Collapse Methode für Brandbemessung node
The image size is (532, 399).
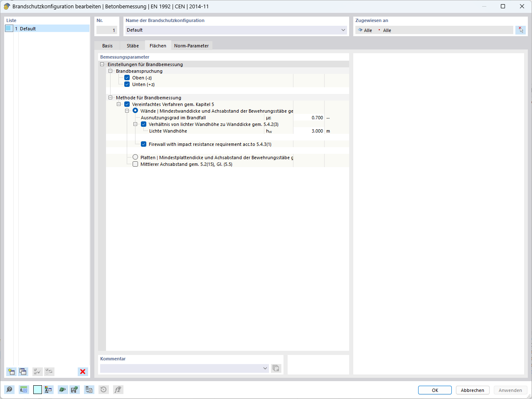(x=111, y=98)
